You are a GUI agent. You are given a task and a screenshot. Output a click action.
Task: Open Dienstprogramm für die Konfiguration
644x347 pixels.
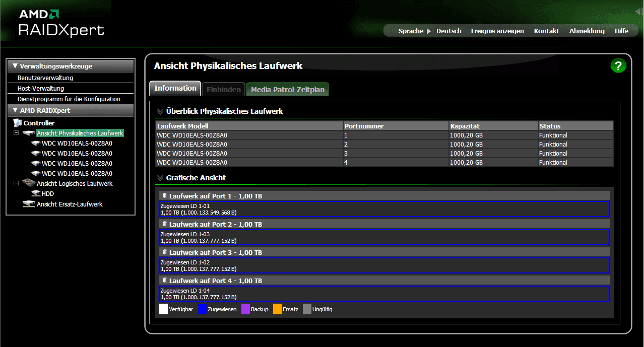click(x=69, y=99)
